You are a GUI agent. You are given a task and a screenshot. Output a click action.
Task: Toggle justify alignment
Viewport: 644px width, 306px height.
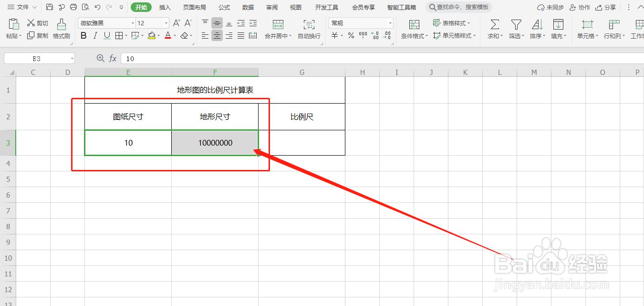click(241, 35)
